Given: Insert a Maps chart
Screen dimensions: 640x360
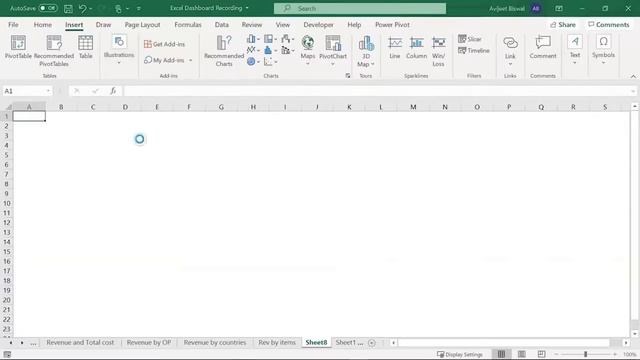Looking at the screenshot, I should tap(308, 50).
